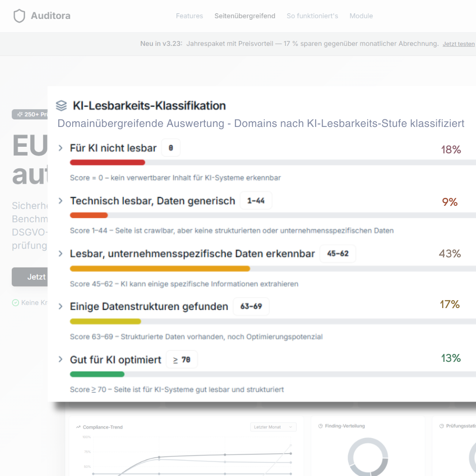Open the Features nav item
The height and width of the screenshot is (476, 476).
(190, 16)
